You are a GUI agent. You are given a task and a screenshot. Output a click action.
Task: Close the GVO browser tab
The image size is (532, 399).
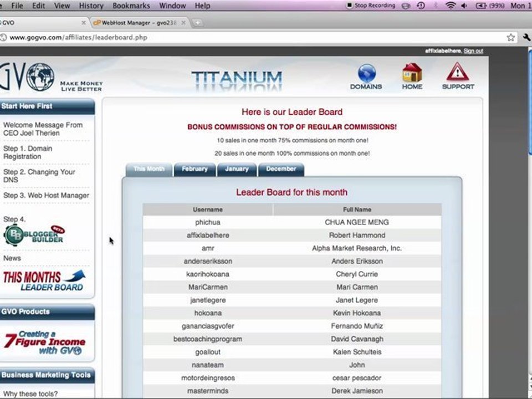click(x=84, y=23)
